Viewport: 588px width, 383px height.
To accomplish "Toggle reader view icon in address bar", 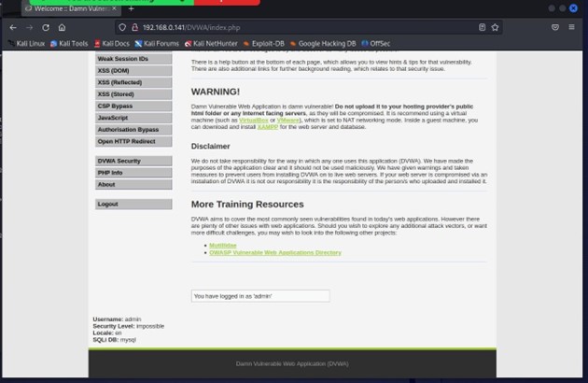I will tap(483, 27).
